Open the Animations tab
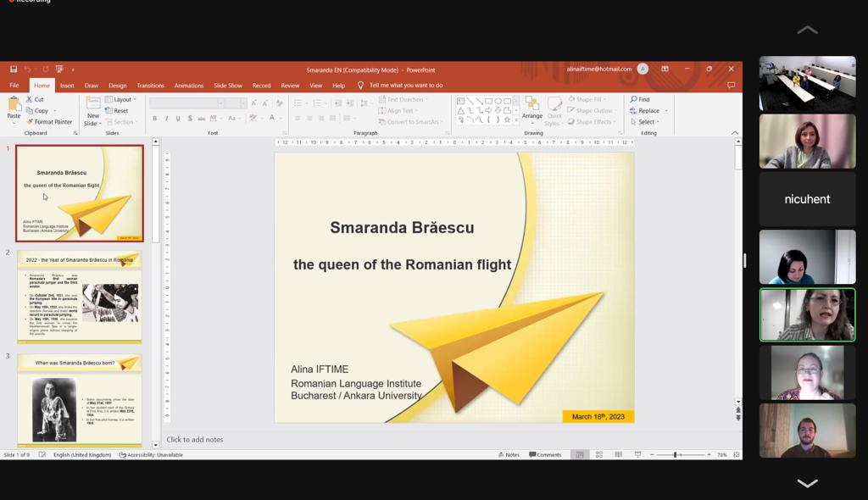Viewport: 868px width, 500px height. point(189,86)
